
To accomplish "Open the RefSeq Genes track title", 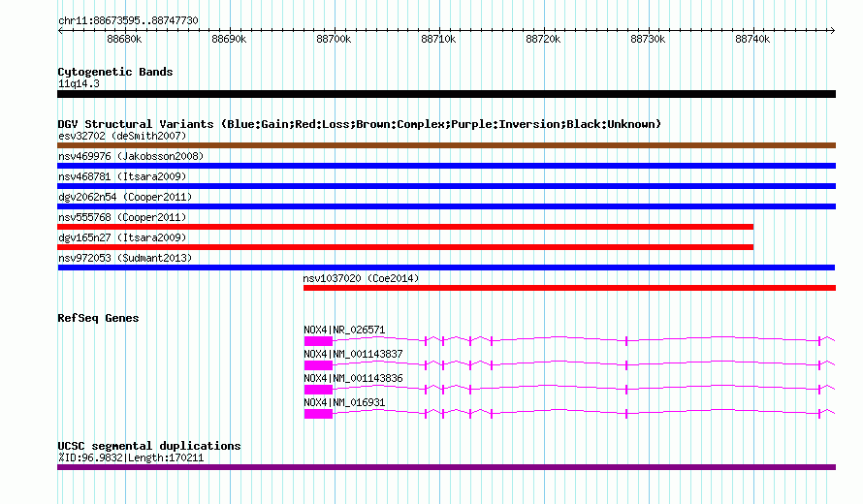I will click(98, 318).
